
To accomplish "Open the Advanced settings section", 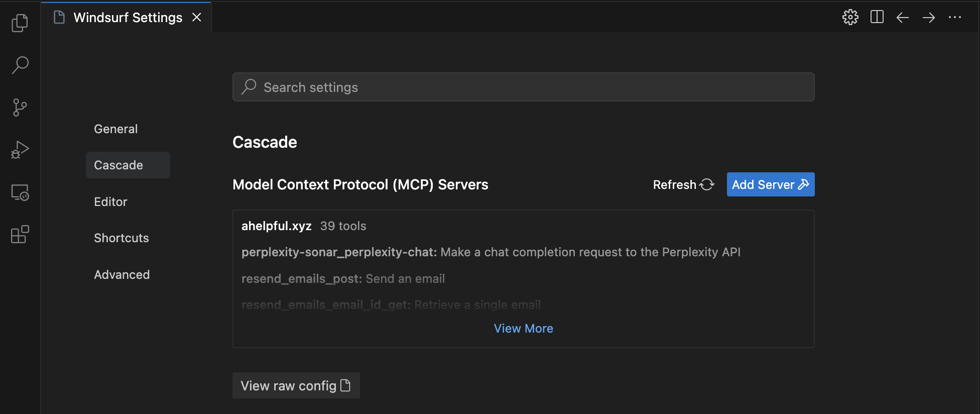I will [121, 275].
